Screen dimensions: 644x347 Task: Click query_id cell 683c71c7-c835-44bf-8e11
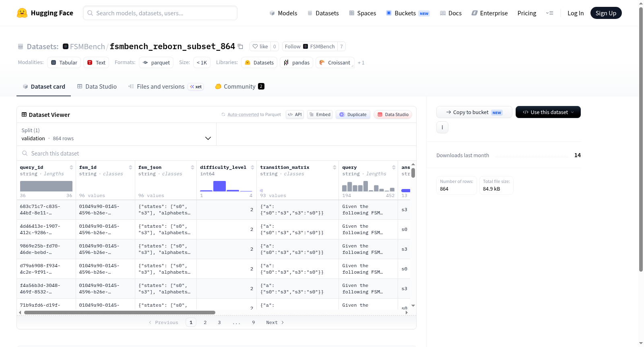point(46,210)
